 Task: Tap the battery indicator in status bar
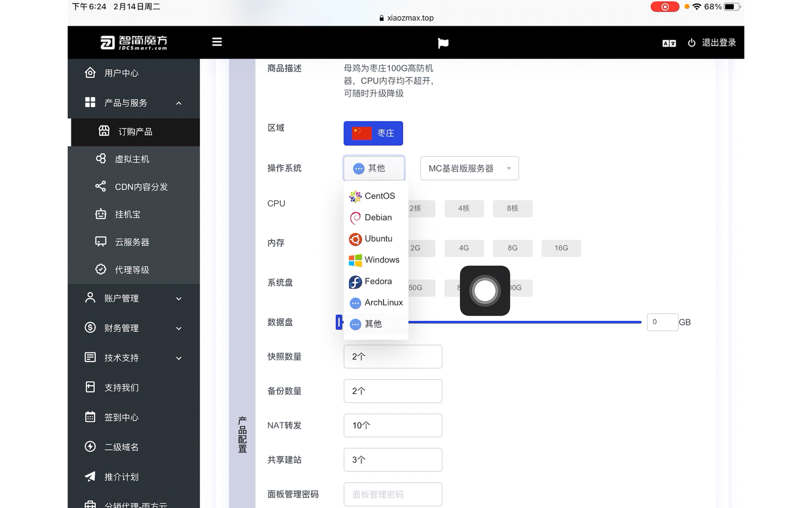coord(732,7)
